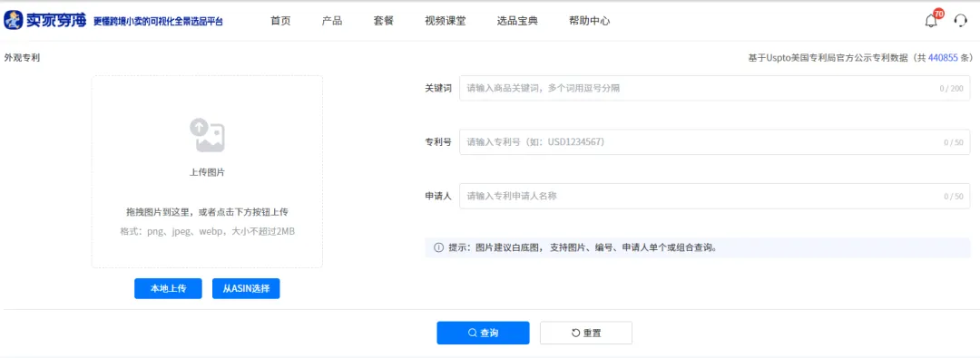Focus the 专利号 patent number input
This screenshot has height=358, width=980.
tap(715, 141)
